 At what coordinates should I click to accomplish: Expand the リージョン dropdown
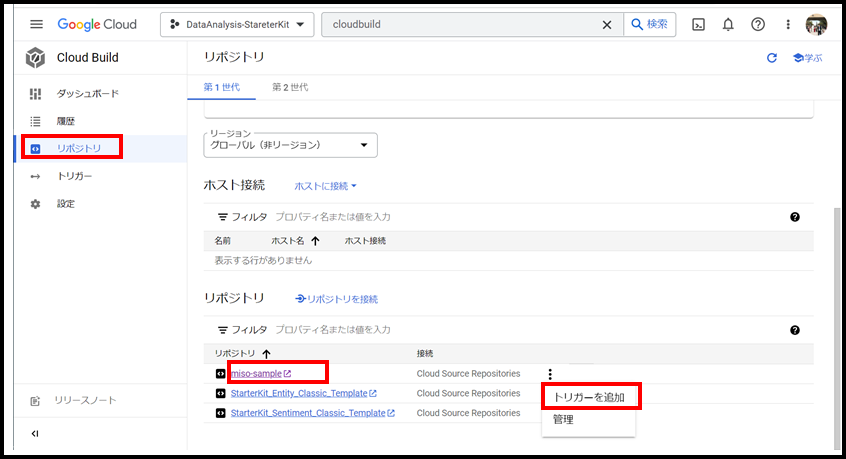click(x=290, y=146)
